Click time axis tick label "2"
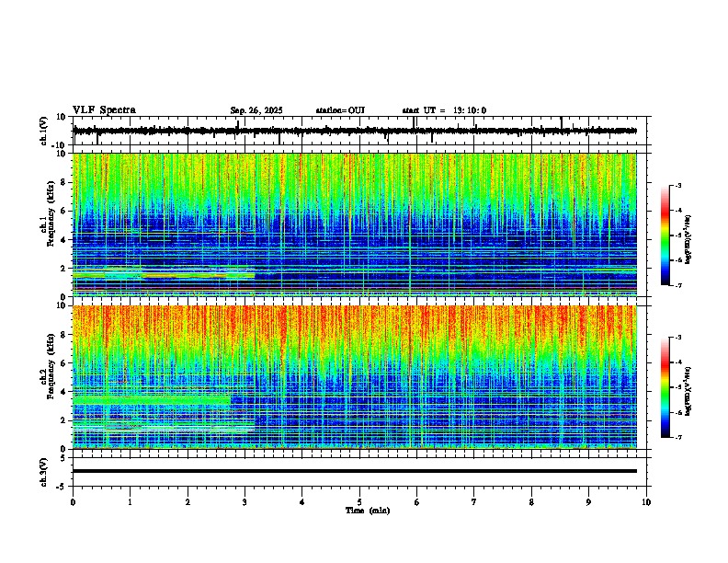 click(188, 502)
